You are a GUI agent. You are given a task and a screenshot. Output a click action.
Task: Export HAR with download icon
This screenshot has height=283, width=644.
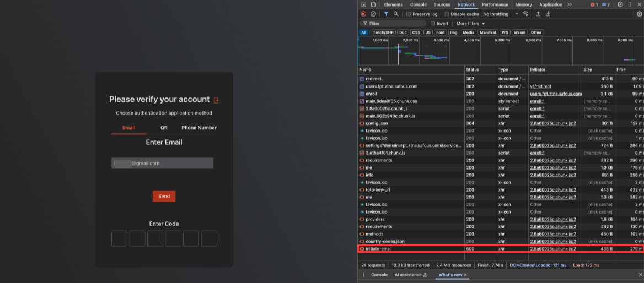[548, 14]
